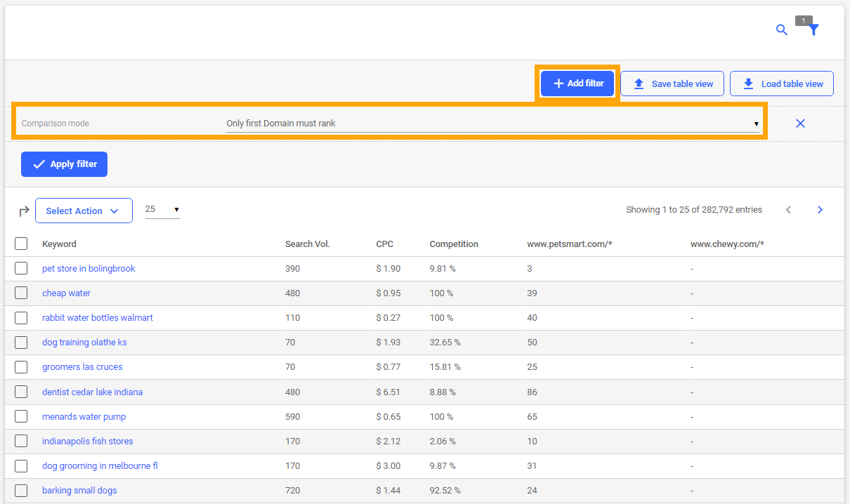Toggle the filter funnel icon
This screenshot has width=850, height=504.
click(x=813, y=30)
